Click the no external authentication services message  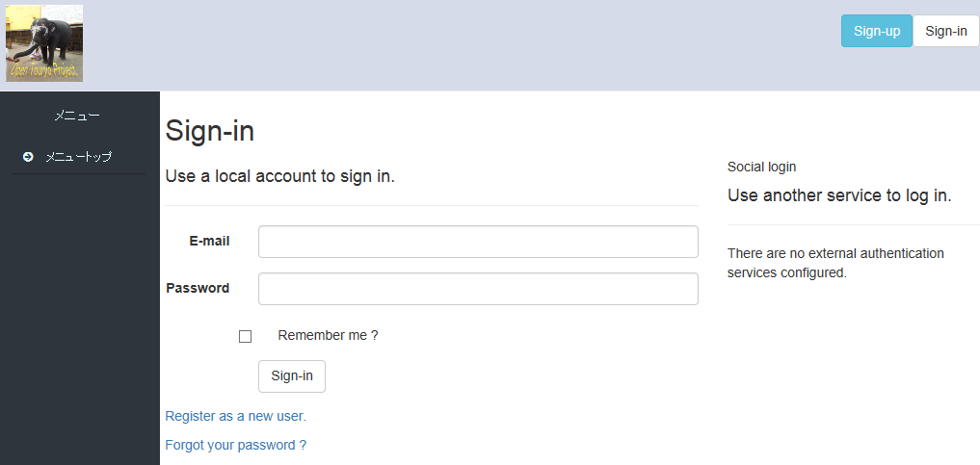tap(835, 263)
